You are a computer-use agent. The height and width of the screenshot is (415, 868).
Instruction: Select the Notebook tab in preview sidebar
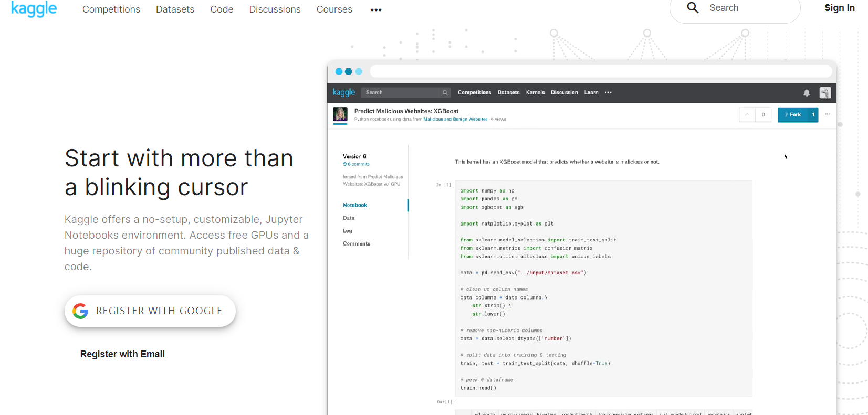point(355,205)
